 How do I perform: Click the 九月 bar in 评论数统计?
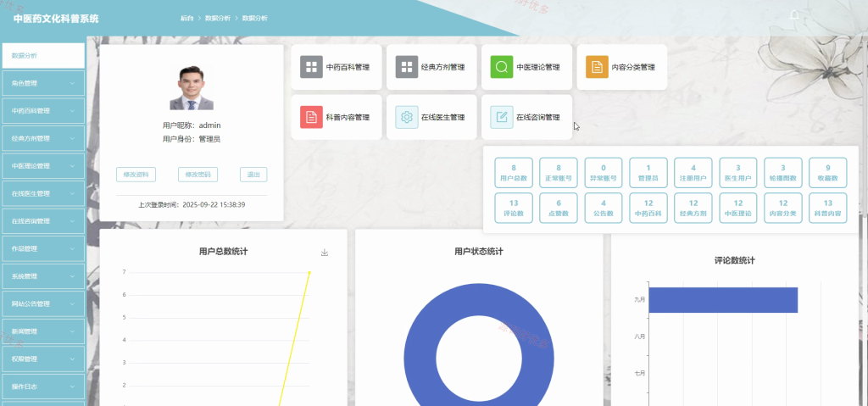click(723, 300)
